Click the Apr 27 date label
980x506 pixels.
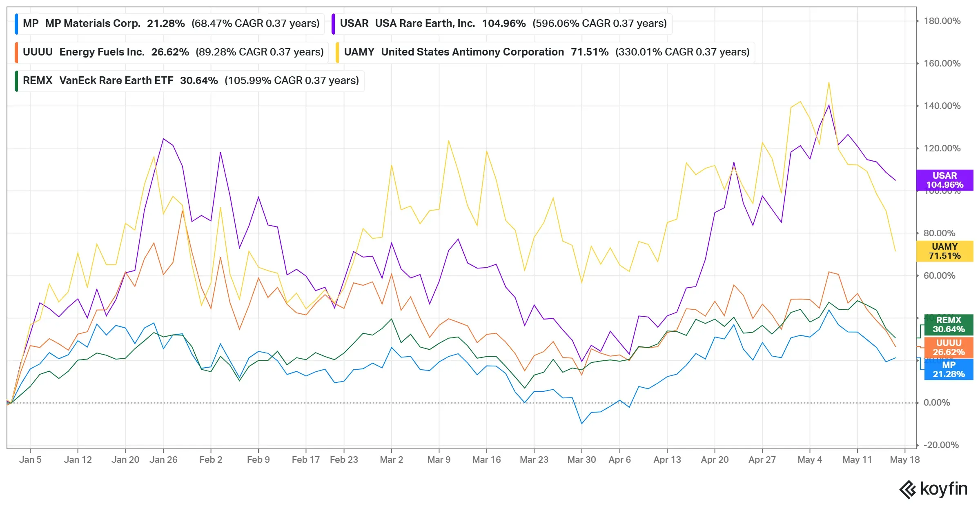762,460
